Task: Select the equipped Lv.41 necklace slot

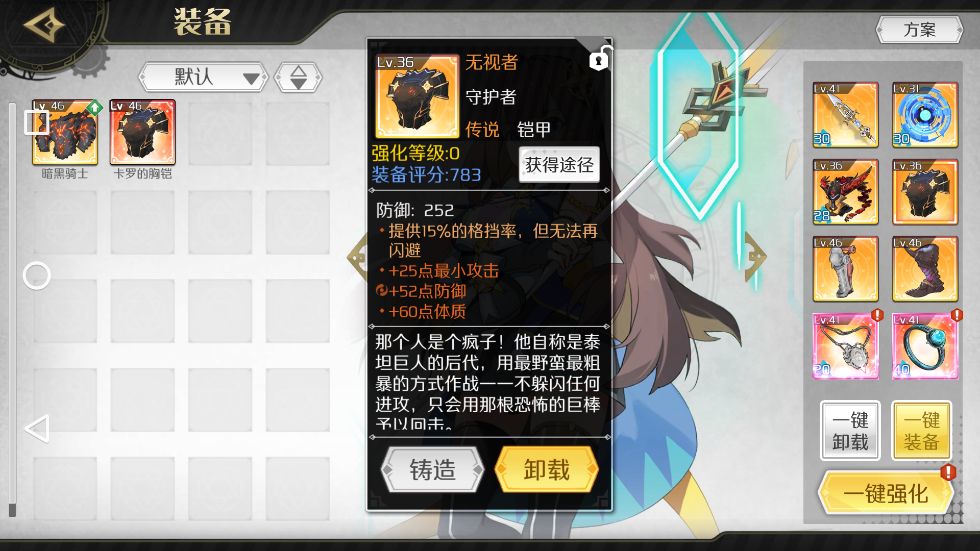Action: 845,346
